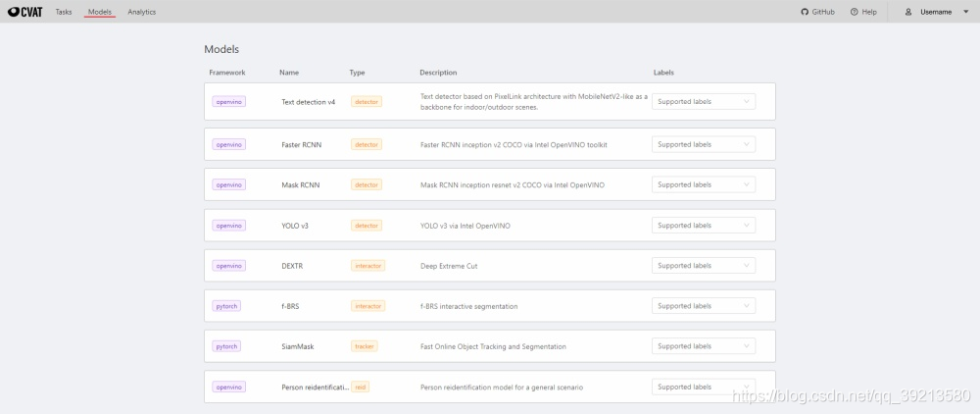Click the GitHub octocat icon
980x414 pixels.
(x=805, y=12)
